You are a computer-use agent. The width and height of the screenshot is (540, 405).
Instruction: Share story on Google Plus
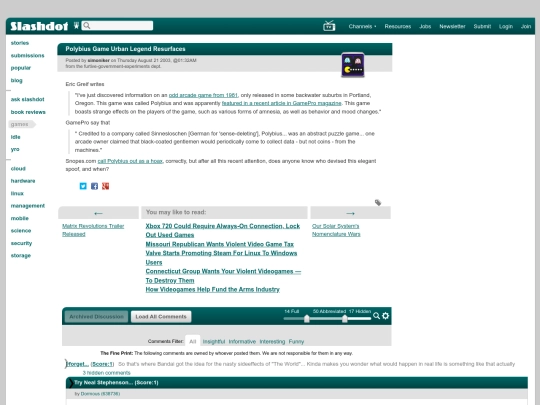click(x=105, y=186)
